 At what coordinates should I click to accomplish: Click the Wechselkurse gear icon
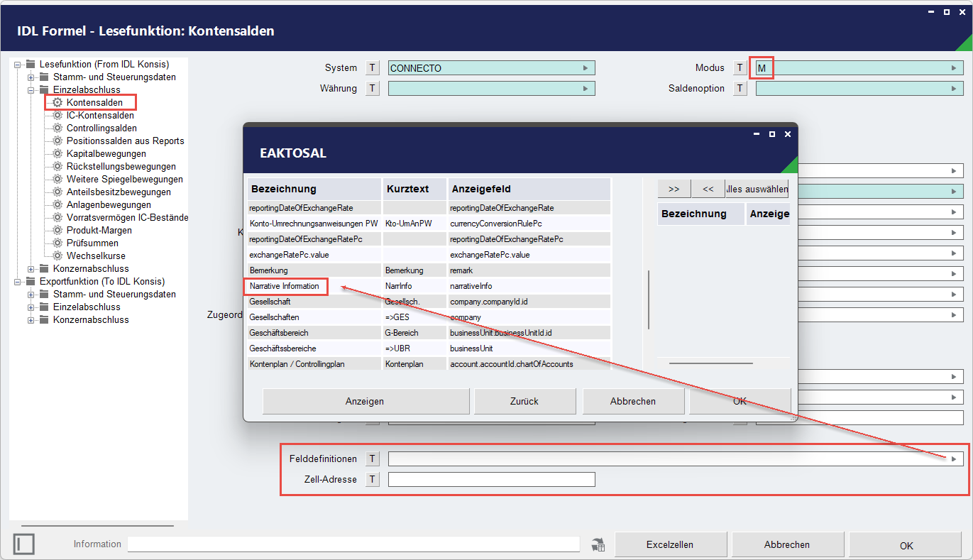57,256
